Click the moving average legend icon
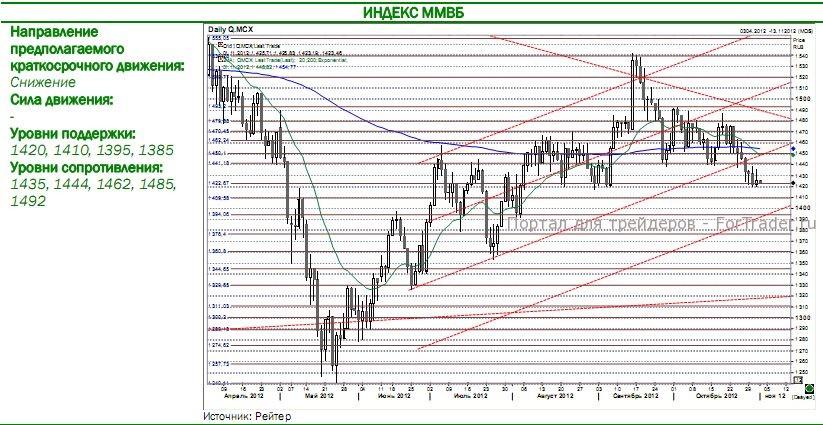823x425 pixels. pyautogui.click(x=221, y=60)
